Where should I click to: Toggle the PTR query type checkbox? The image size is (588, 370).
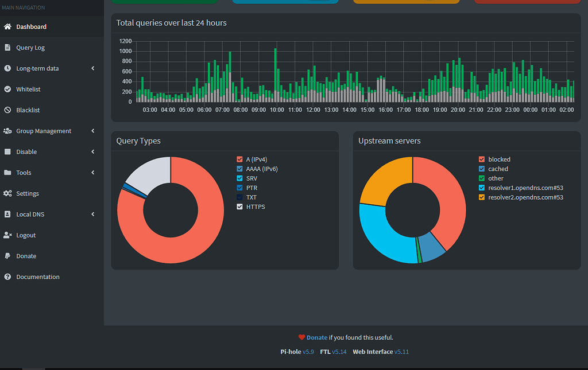pos(239,188)
